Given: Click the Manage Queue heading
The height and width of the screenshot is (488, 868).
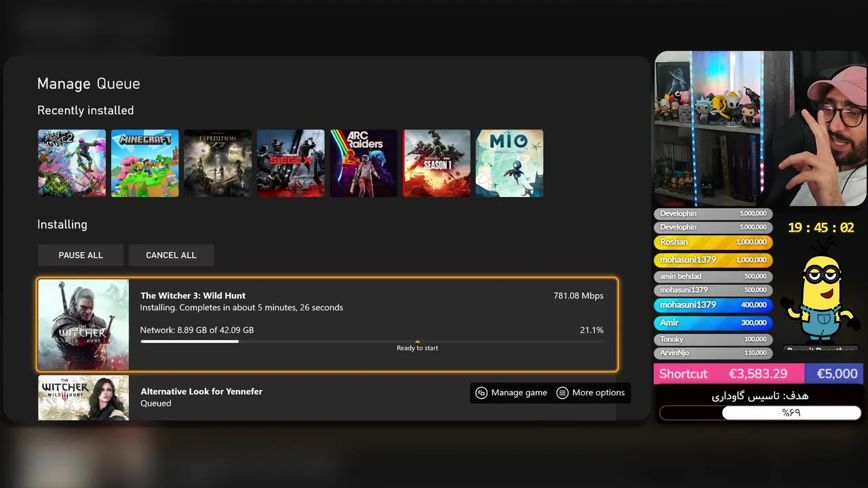Looking at the screenshot, I should 89,84.
